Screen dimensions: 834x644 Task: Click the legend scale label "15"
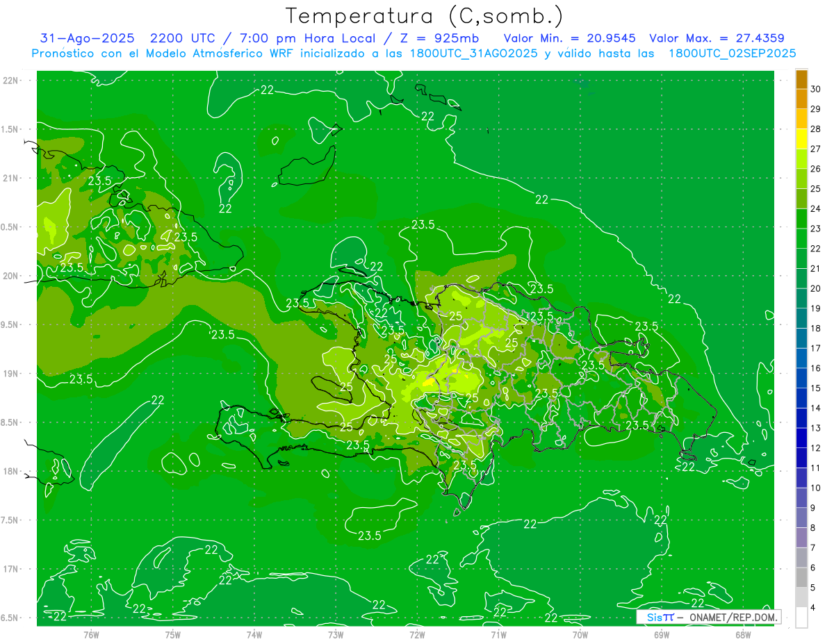pos(816,388)
